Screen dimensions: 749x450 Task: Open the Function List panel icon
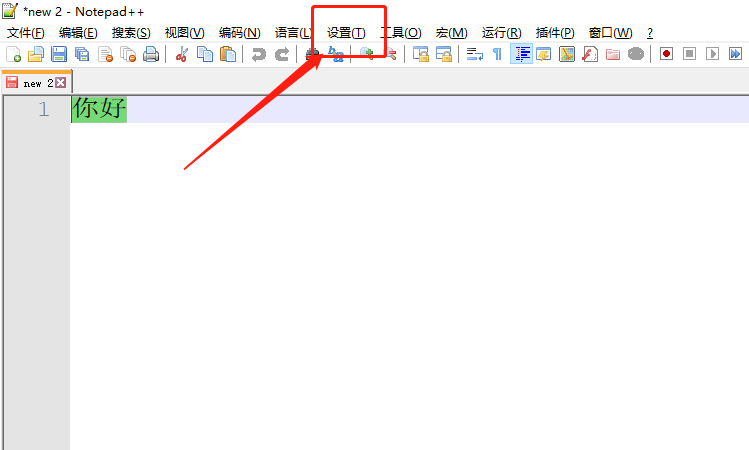[590, 54]
